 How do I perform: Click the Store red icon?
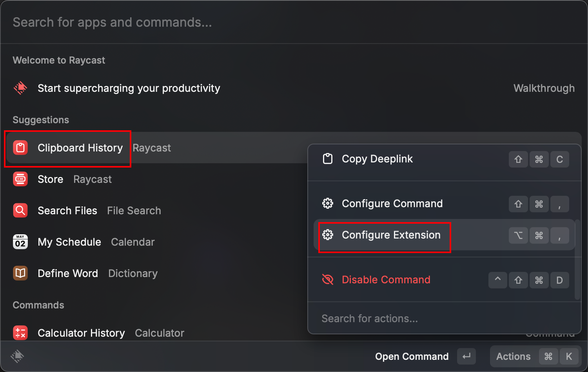[20, 179]
